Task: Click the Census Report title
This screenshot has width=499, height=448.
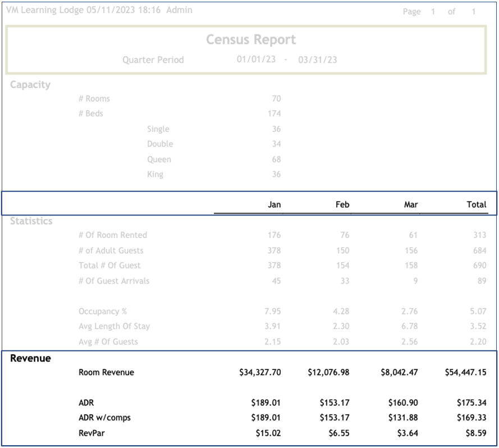Action: [251, 40]
